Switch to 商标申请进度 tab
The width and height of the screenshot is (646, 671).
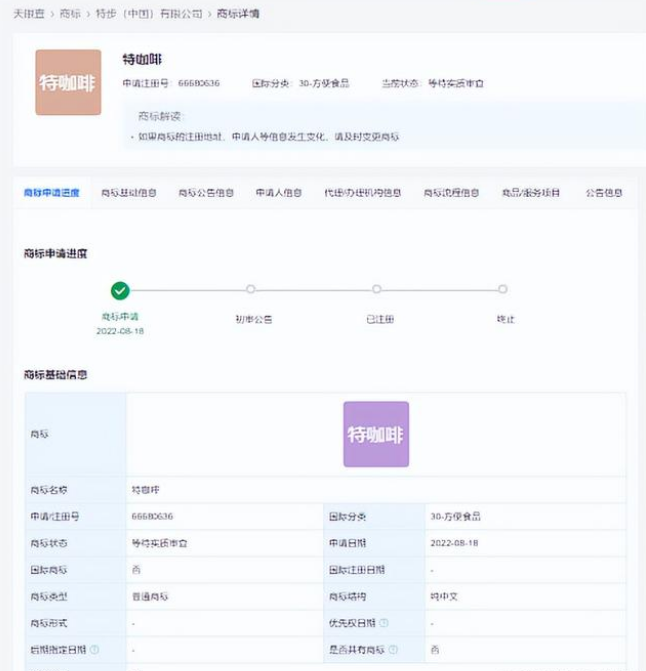(52, 193)
